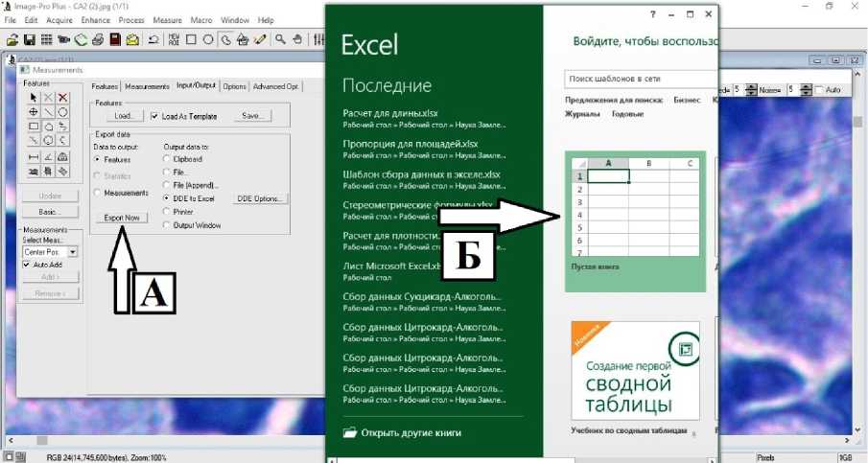868x463 pixels.
Task: Select the horizontal distance measurement tool
Action: pyautogui.click(x=34, y=157)
